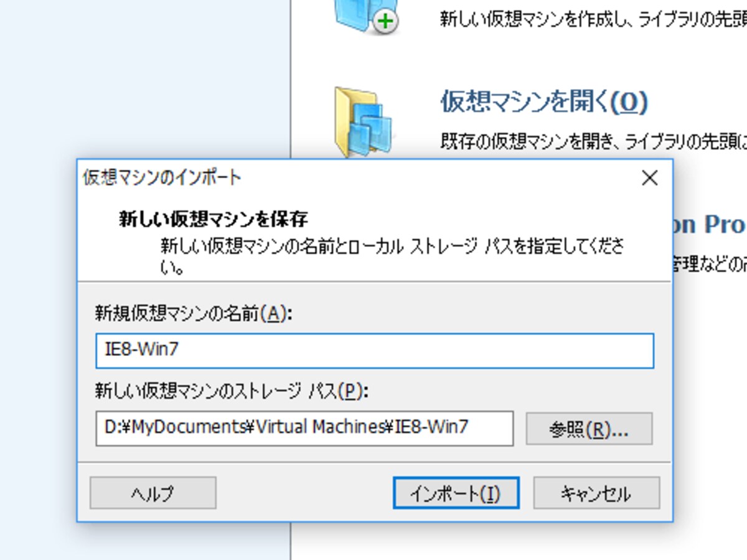Browse for a folder with 参照(R)... button

point(589,429)
